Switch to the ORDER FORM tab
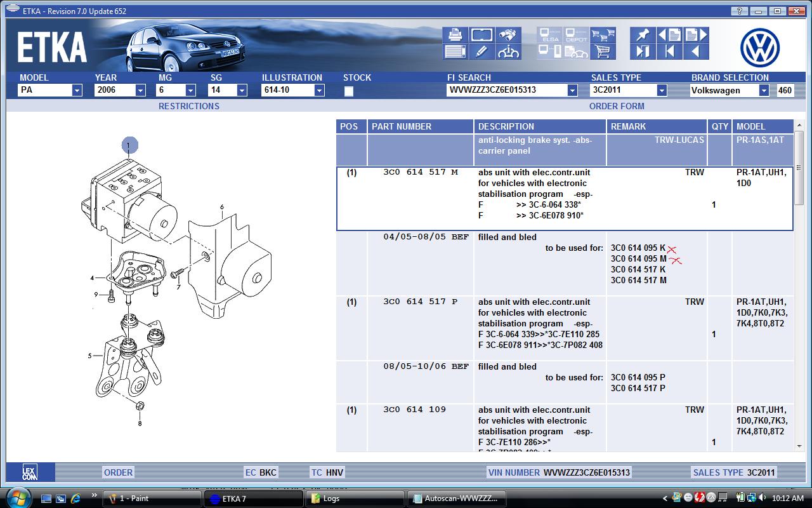 point(617,106)
